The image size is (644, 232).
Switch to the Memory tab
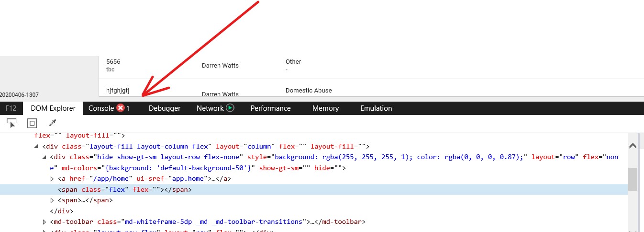point(325,108)
